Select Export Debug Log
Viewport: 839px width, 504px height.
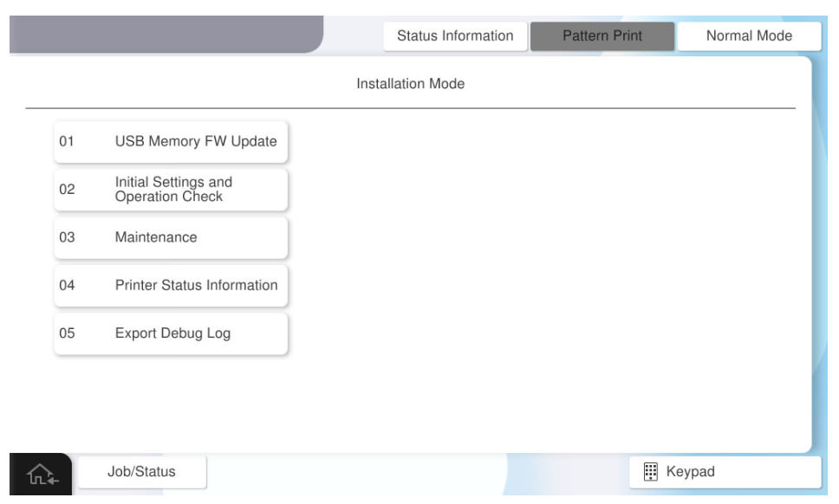coord(172,333)
